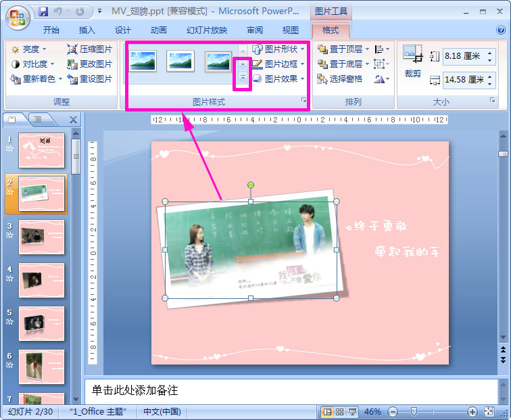This screenshot has height=420, width=511.
Task: Open Recolor (重新着色) dropdown
Action: (36, 79)
